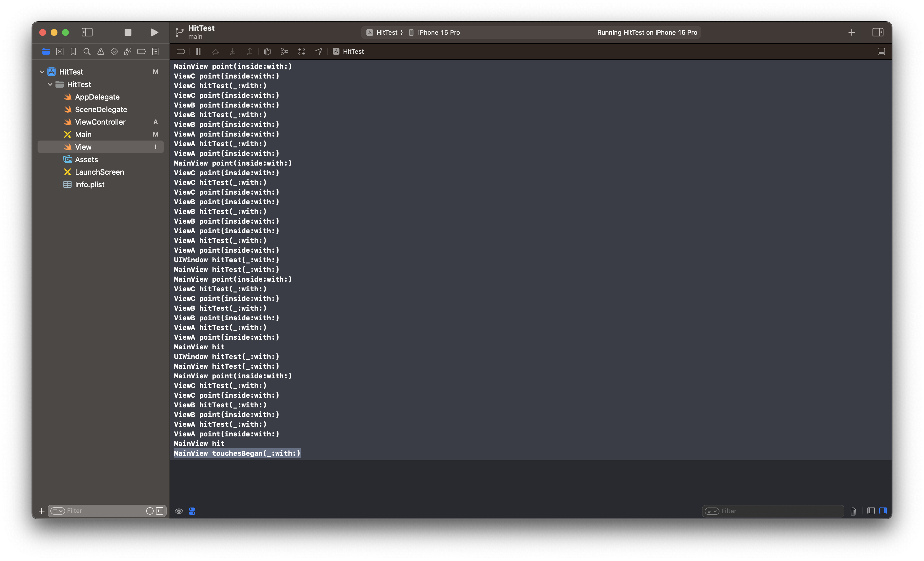Open the Assets catalog
This screenshot has height=561, width=924.
coord(100,159)
